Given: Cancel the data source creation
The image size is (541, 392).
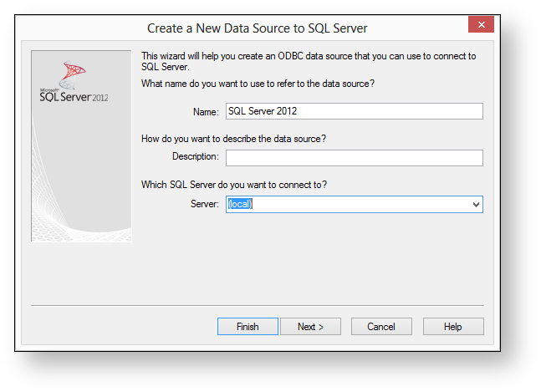Looking at the screenshot, I should click(x=381, y=327).
